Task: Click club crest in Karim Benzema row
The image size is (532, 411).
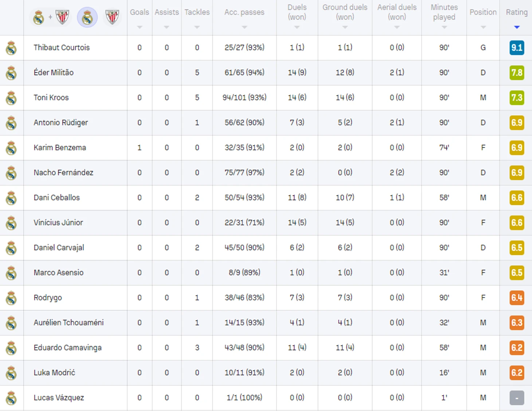Action: coord(11,148)
